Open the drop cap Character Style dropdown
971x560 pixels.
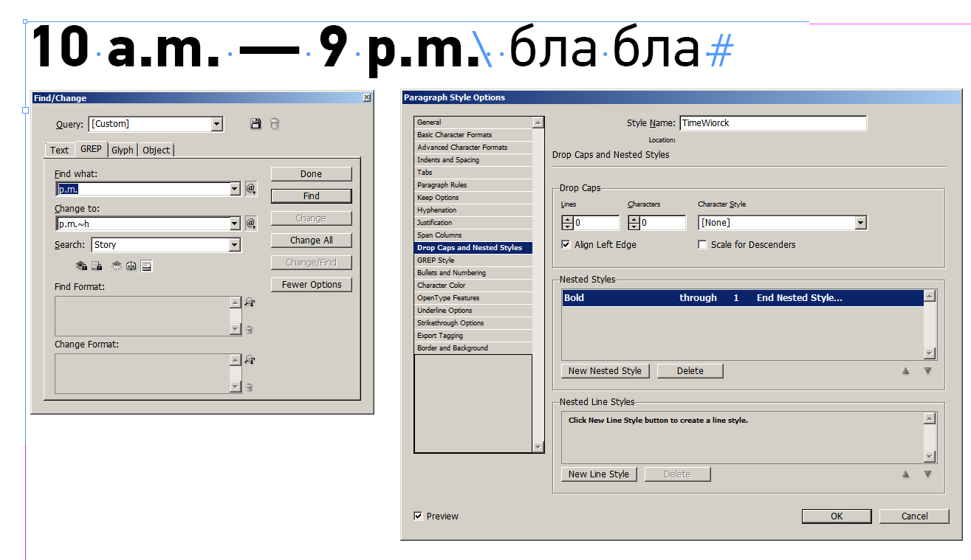point(782,222)
